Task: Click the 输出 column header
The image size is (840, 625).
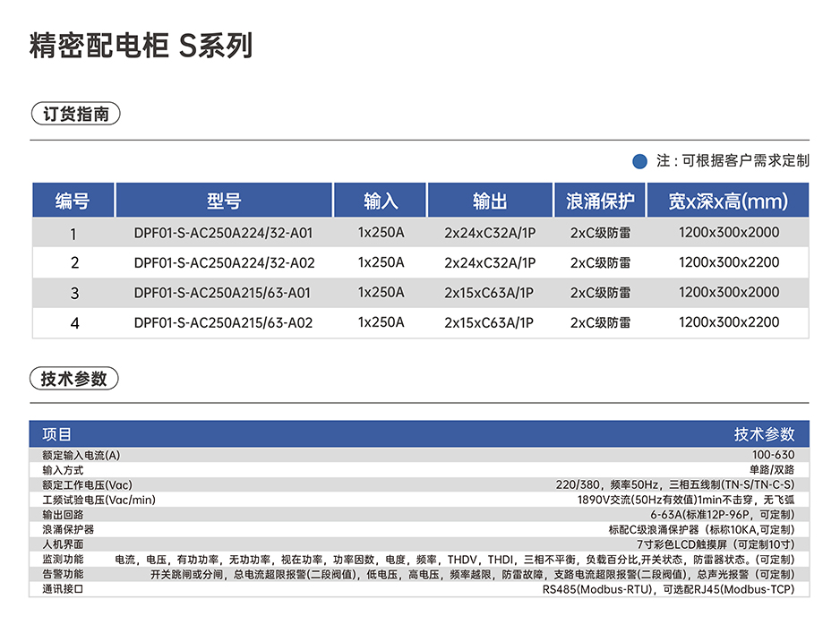Action: click(x=489, y=201)
